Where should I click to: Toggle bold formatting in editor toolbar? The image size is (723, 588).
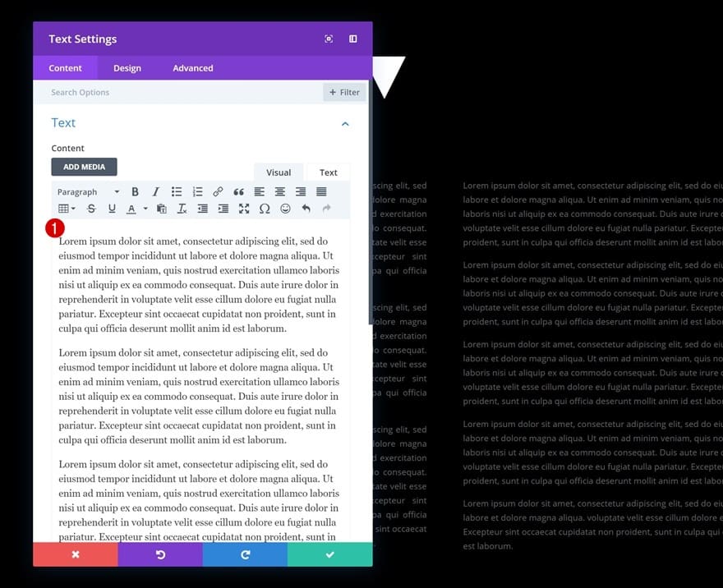[135, 191]
